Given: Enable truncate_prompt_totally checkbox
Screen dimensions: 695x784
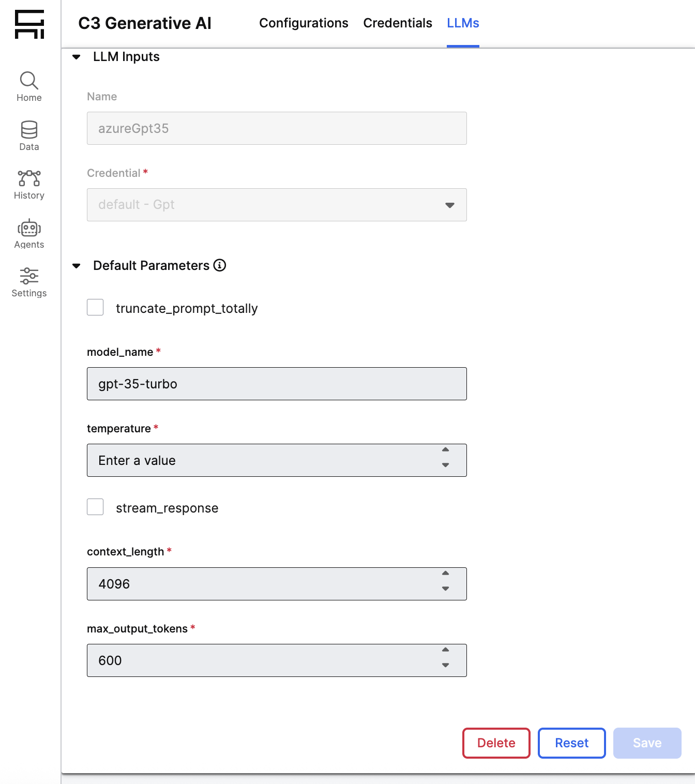Looking at the screenshot, I should tap(95, 307).
